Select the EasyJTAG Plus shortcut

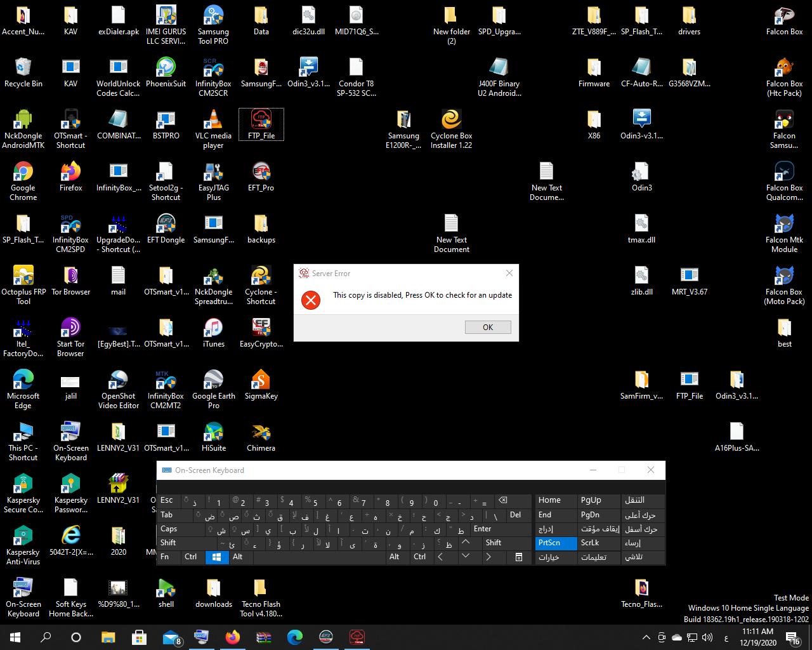coord(214,180)
